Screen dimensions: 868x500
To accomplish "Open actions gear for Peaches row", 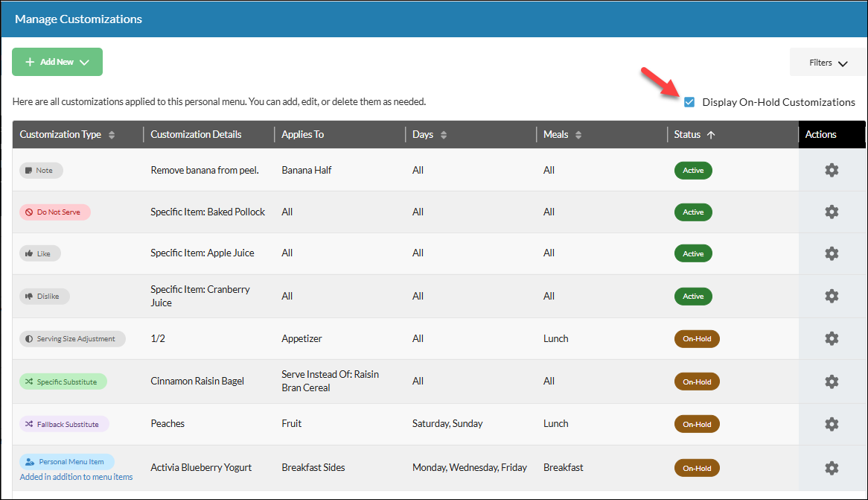I will [832, 424].
